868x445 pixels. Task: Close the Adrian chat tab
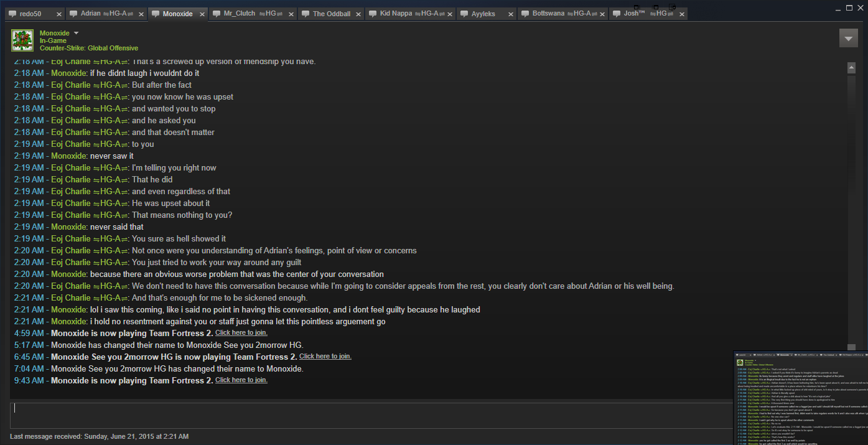140,14
